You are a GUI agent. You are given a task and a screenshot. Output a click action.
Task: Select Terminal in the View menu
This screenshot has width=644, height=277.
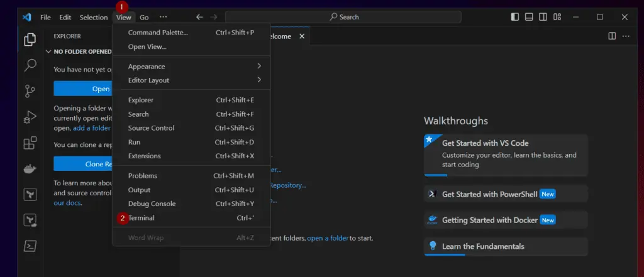coord(191,218)
